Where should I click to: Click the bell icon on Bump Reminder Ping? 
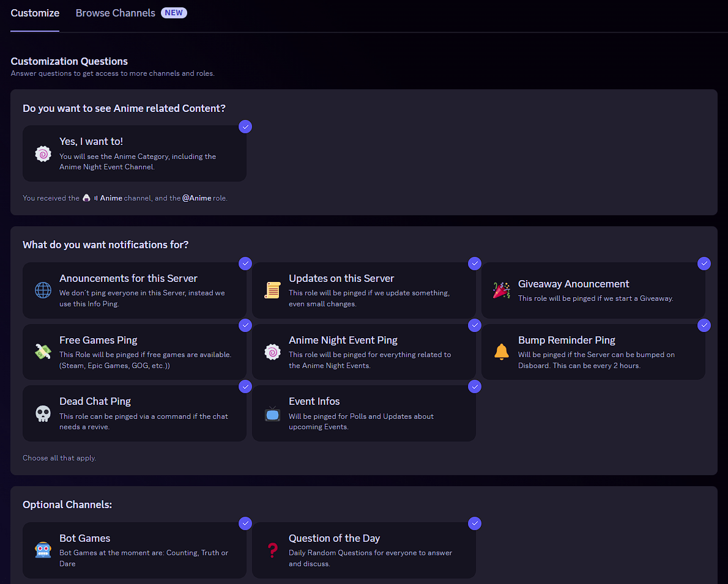[x=502, y=352]
